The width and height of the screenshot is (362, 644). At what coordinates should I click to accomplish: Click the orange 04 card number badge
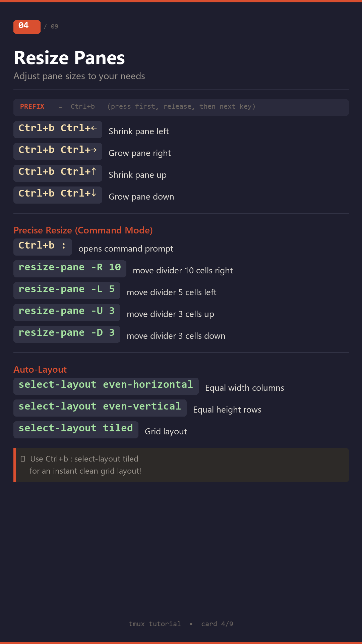pos(27,27)
